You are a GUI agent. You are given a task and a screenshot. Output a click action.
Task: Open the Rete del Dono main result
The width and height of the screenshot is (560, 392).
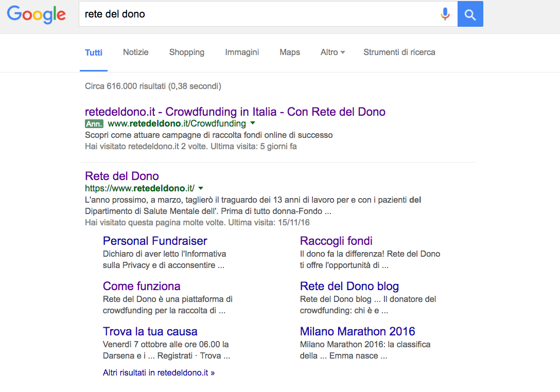pos(122,176)
